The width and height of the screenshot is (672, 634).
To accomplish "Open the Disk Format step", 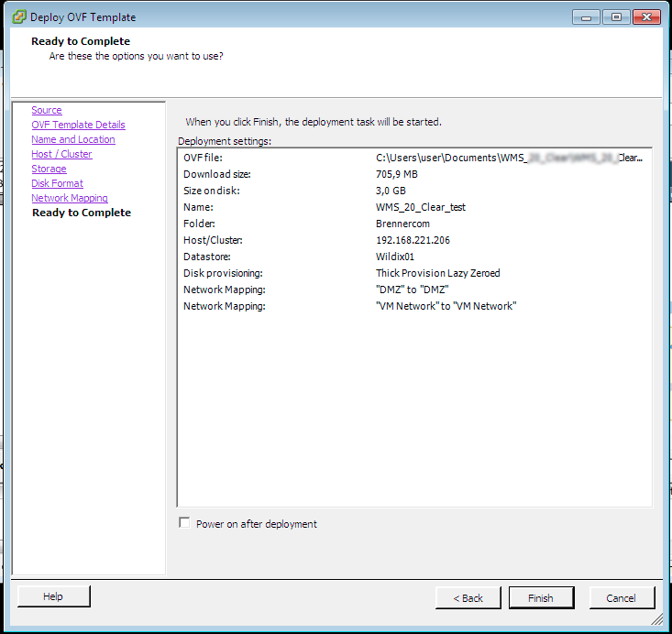I will 57,183.
